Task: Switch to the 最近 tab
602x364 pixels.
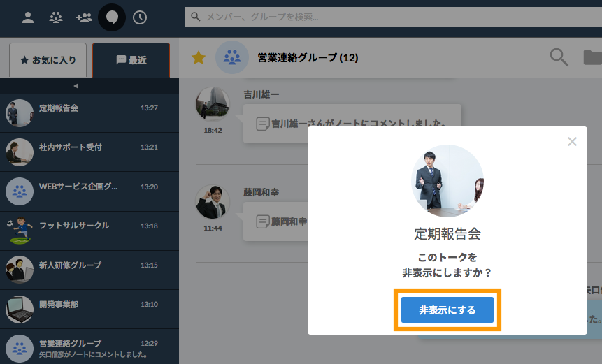Action: pos(131,60)
